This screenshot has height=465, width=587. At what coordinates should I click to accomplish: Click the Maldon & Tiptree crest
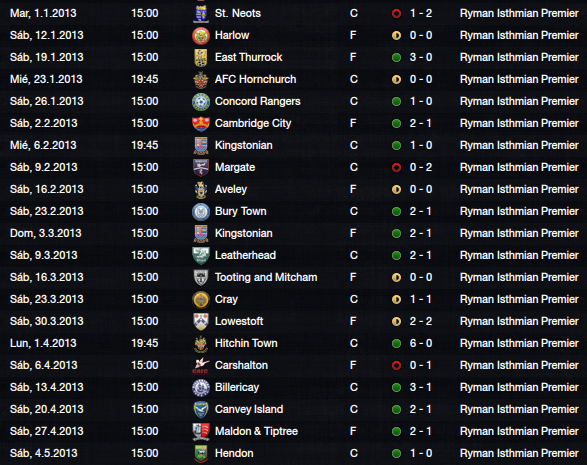[201, 432]
